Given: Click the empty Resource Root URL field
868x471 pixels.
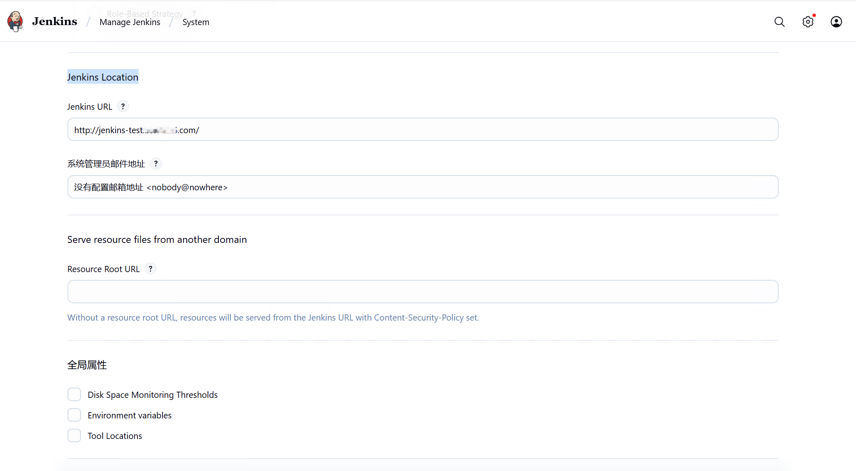Looking at the screenshot, I should [x=422, y=292].
